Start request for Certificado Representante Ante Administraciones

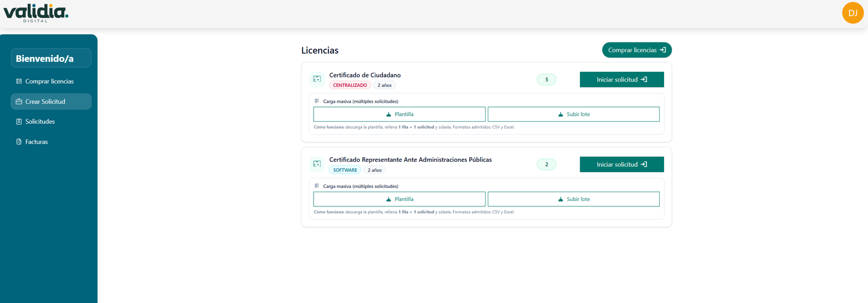tap(622, 165)
